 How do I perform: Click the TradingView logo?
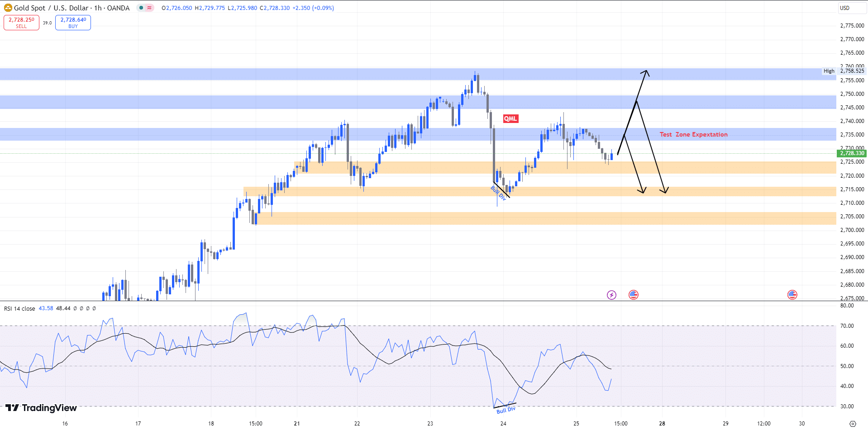41,408
